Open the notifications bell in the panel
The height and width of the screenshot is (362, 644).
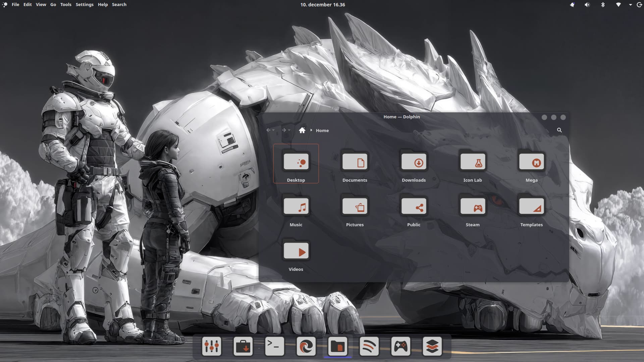coord(572,5)
